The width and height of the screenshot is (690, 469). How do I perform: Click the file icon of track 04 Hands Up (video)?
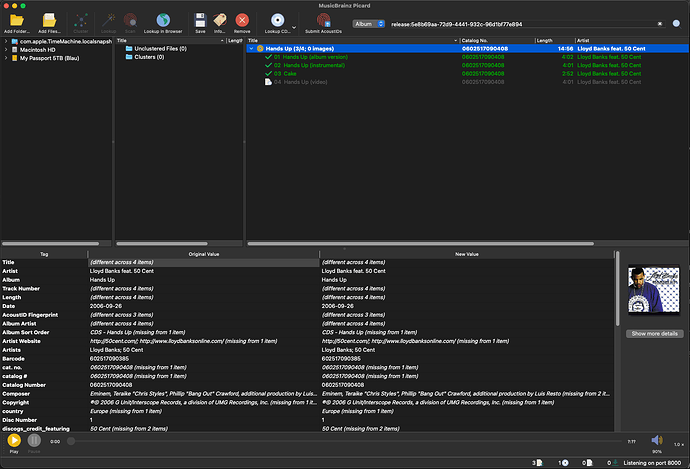point(268,82)
